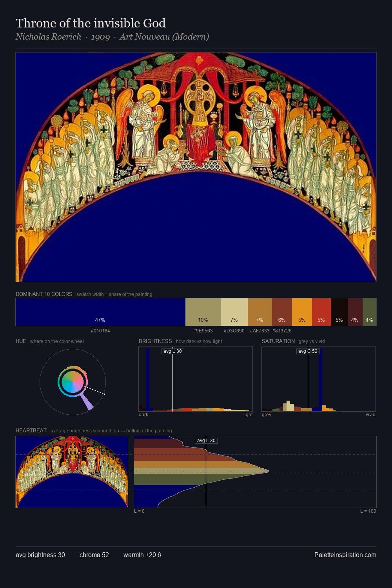Click the small painting thumbnail under Heartbeat

coord(72,472)
